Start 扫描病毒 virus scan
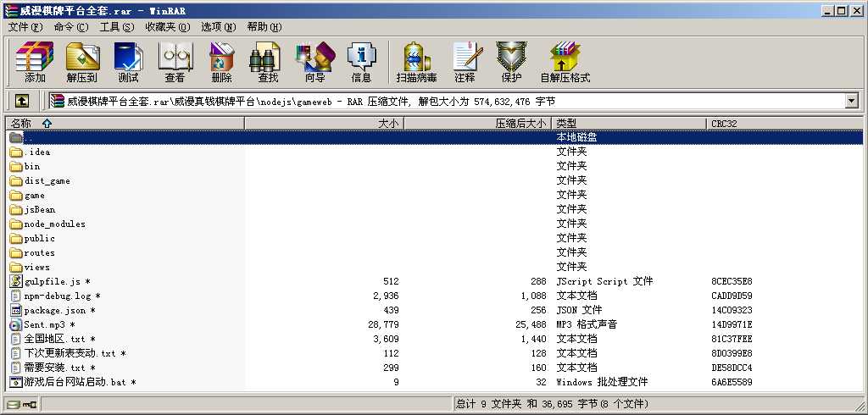This screenshot has width=868, height=415. click(x=417, y=62)
